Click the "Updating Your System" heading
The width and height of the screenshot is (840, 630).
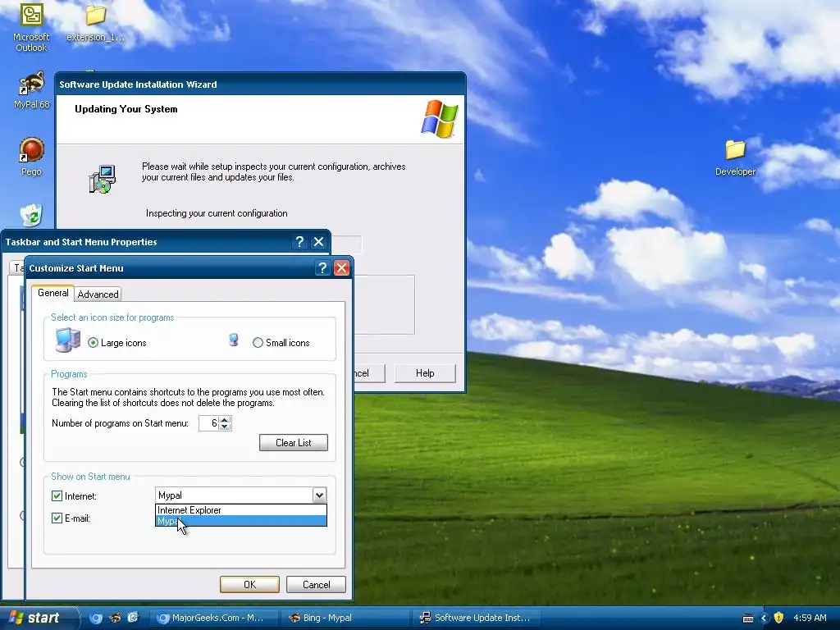(x=126, y=109)
